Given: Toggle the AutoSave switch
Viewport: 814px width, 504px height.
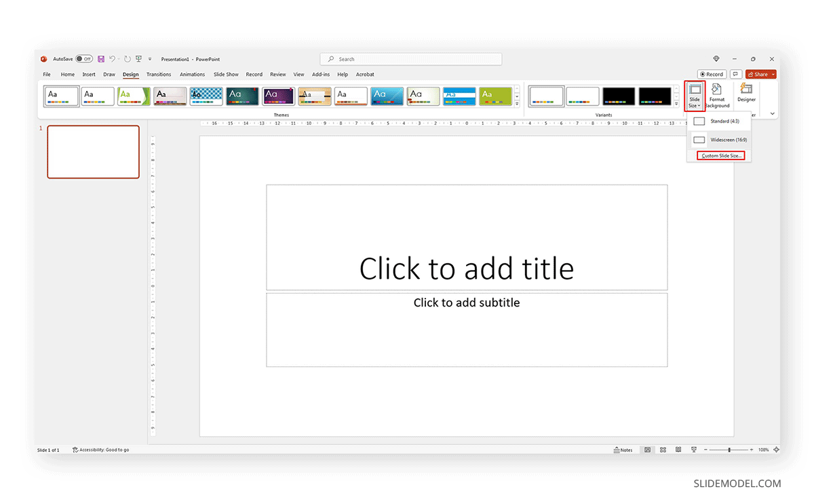Looking at the screenshot, I should pos(84,59).
